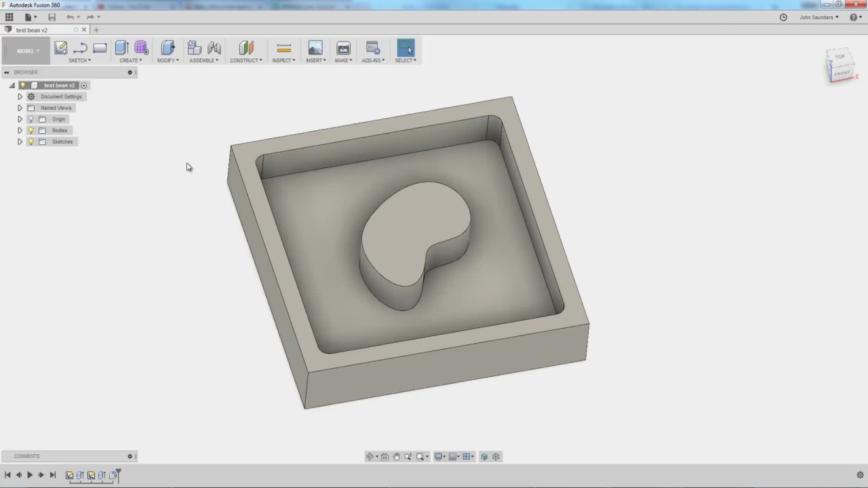Open the INSPECT menu

[283, 60]
